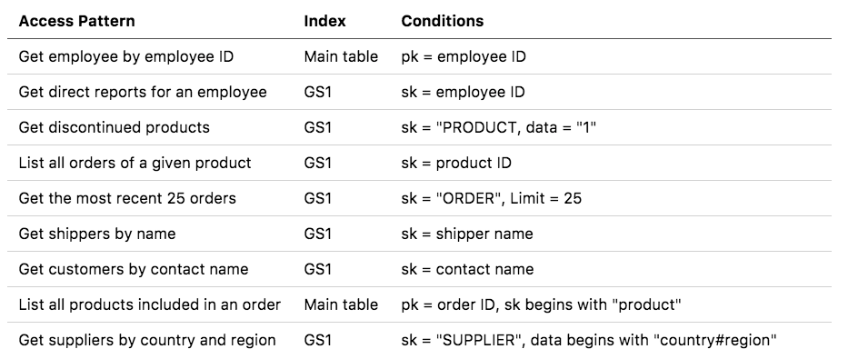
Task: Click the 'sk = shipper name' condition
Action: point(467,234)
